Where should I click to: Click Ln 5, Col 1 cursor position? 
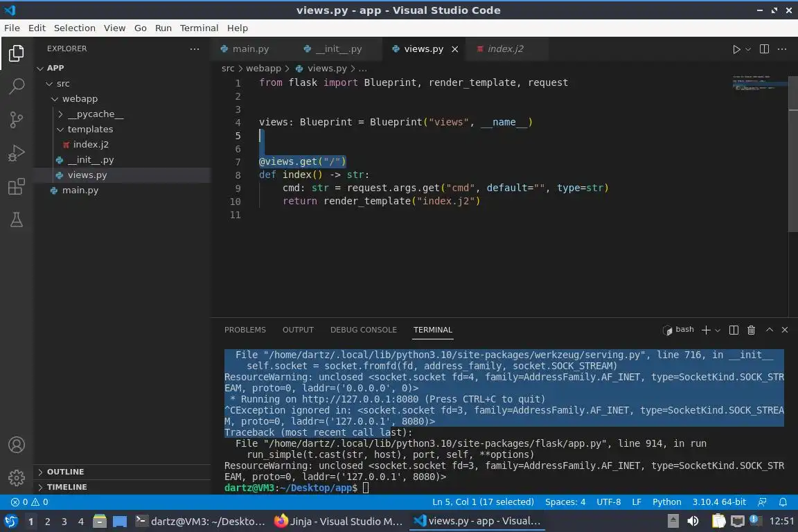click(483, 502)
